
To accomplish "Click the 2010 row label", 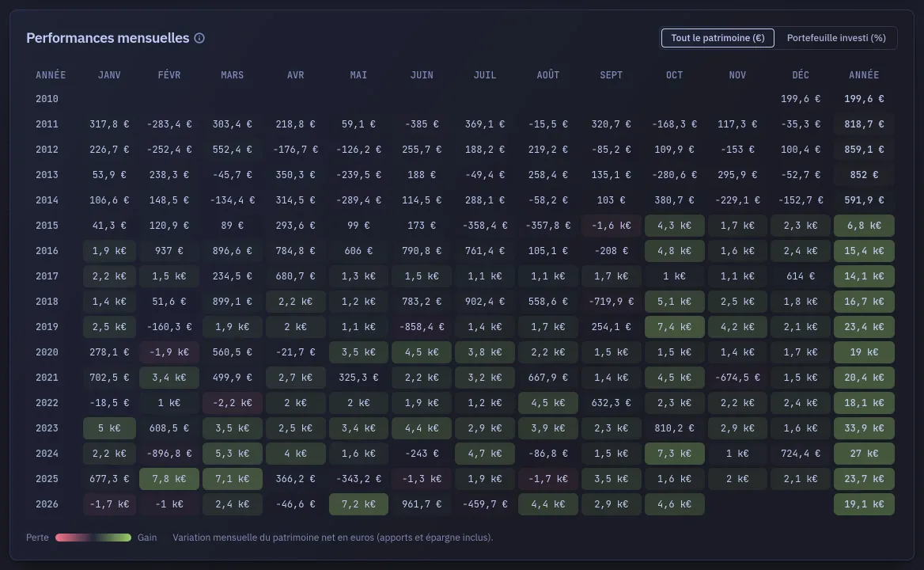I will pyautogui.click(x=47, y=99).
